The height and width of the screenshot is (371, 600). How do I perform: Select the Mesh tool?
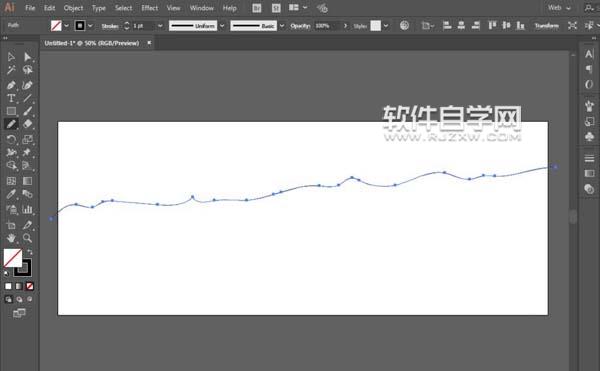(11, 181)
